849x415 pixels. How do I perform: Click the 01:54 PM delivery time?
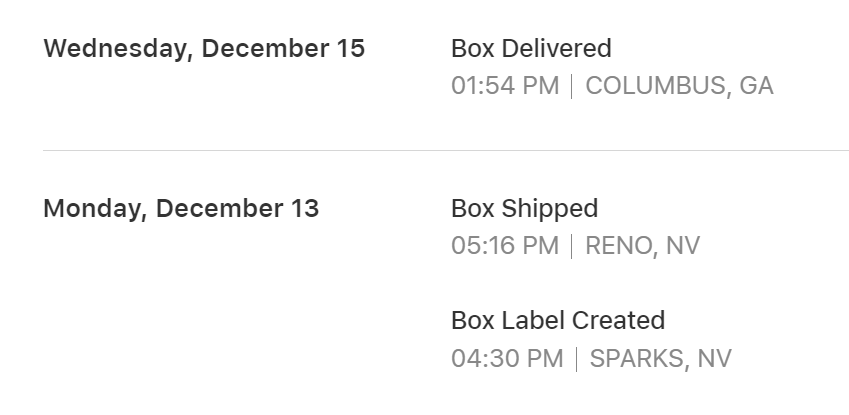click(505, 86)
